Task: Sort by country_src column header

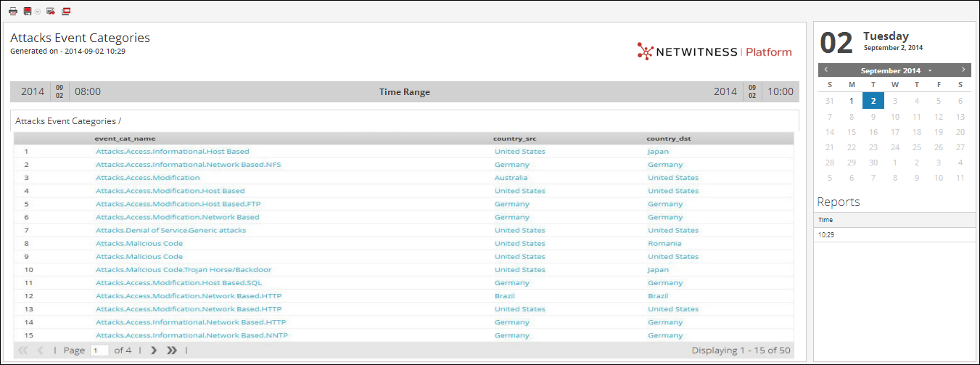Action: [515, 139]
